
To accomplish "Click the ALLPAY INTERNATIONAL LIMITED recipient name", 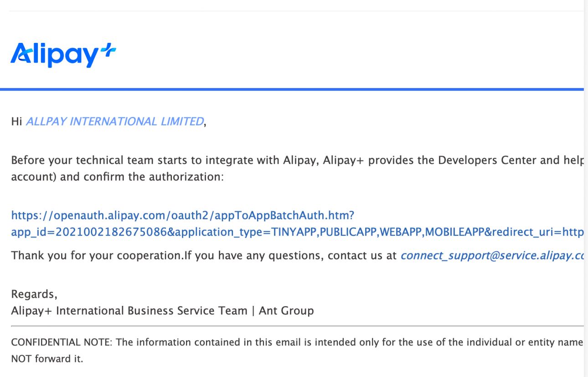I will click(115, 122).
